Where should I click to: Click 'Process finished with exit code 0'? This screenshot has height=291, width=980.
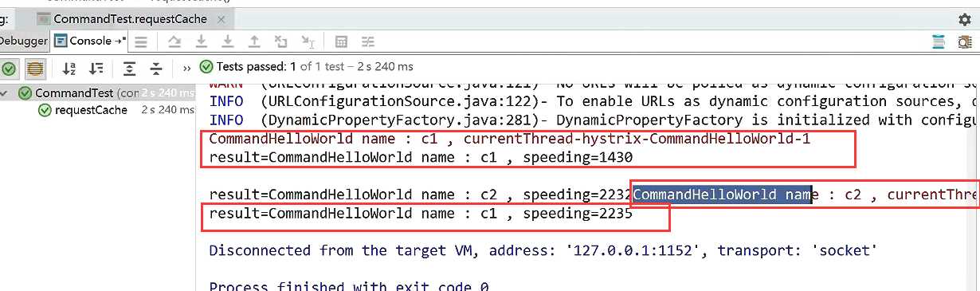[x=348, y=286]
